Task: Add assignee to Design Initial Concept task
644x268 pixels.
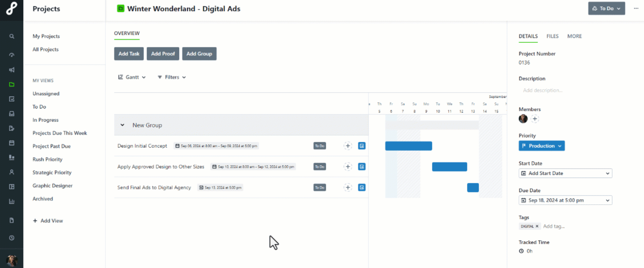Action: click(348, 146)
